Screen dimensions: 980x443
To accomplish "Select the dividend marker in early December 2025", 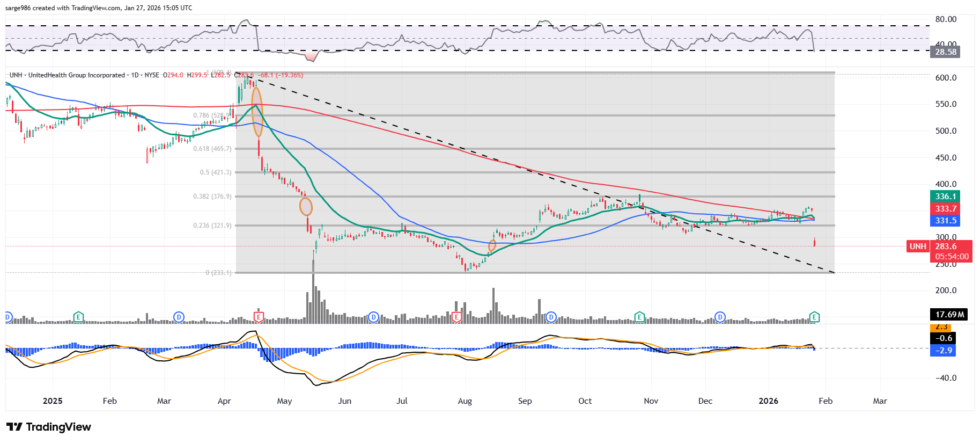I will click(720, 317).
